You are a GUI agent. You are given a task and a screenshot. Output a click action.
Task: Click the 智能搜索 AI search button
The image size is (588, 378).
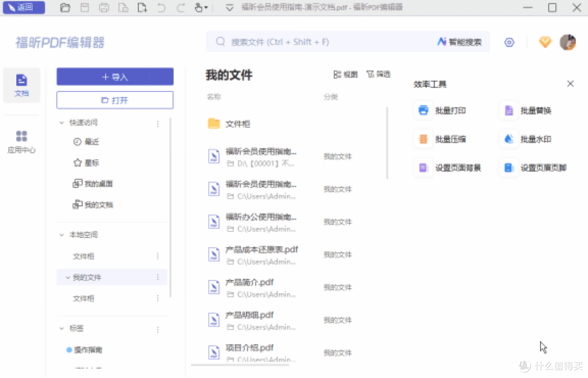[460, 42]
